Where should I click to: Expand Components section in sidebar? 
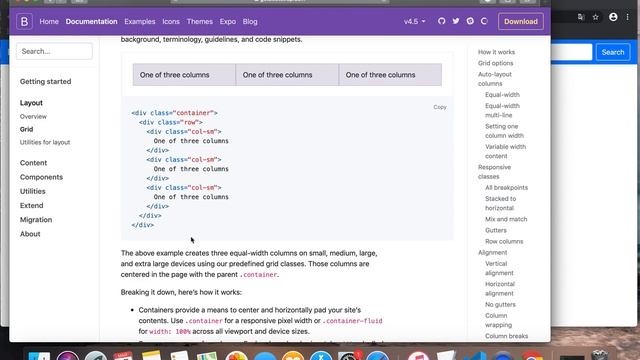tap(41, 177)
